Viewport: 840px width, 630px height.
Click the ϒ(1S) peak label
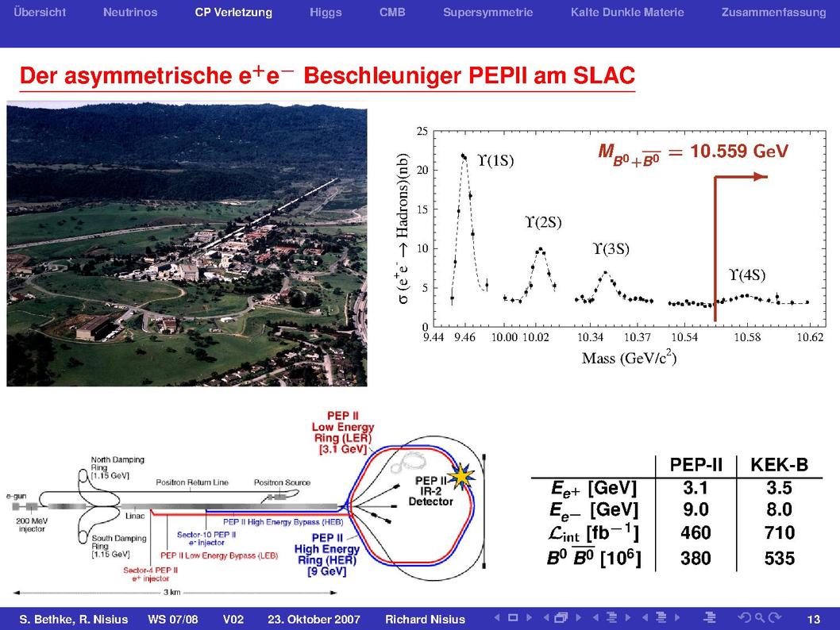(x=495, y=160)
